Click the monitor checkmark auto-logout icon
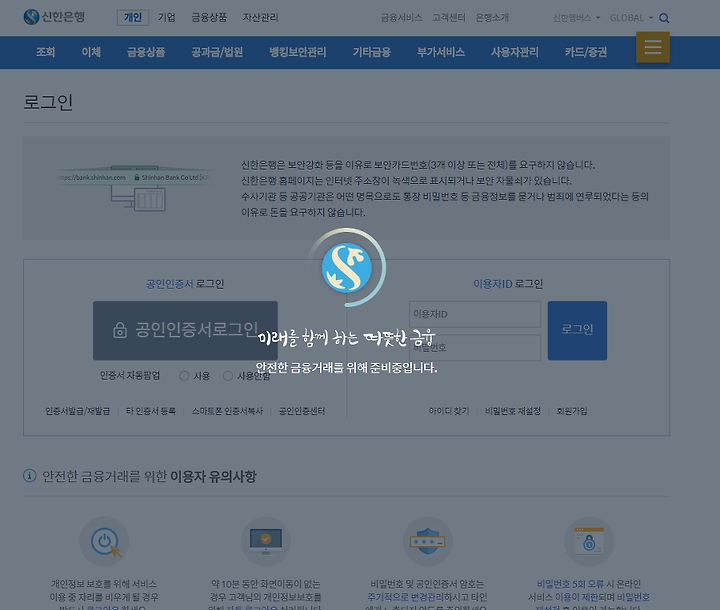Screen dimensions: 720x610 pos(265,541)
